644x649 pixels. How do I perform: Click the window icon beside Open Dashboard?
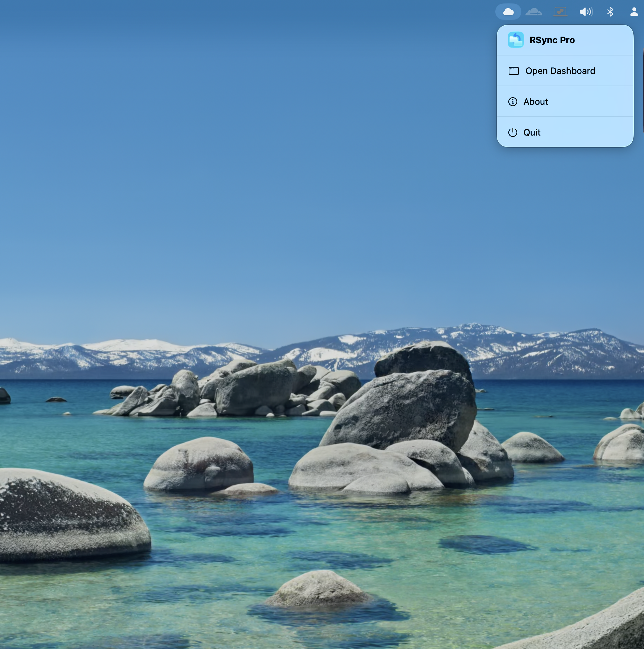(513, 71)
